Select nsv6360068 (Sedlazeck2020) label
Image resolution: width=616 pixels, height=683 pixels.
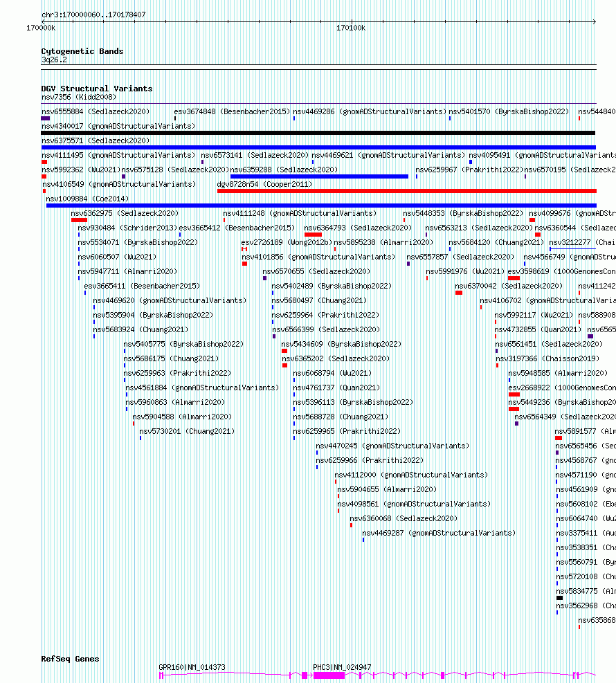click(x=404, y=518)
